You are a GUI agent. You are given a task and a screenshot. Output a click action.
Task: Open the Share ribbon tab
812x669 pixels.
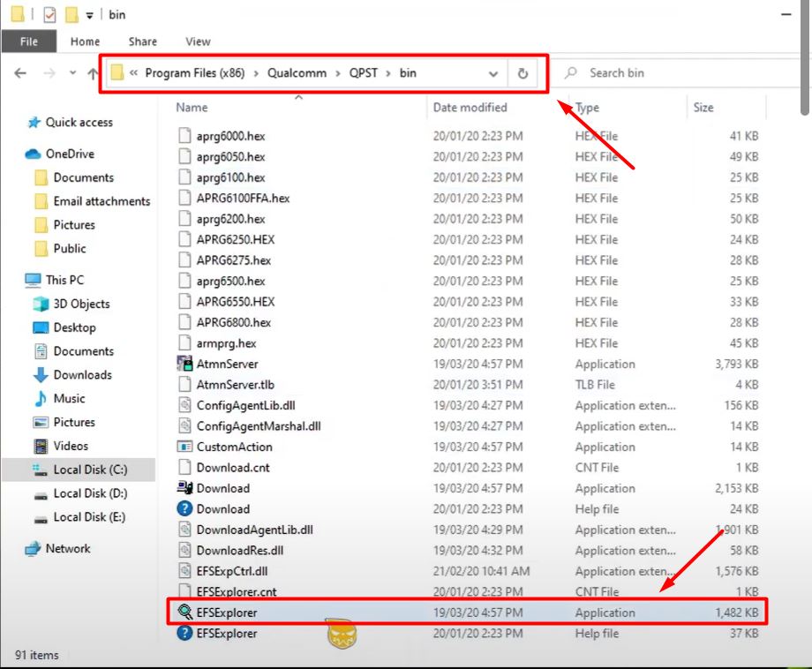tap(142, 41)
